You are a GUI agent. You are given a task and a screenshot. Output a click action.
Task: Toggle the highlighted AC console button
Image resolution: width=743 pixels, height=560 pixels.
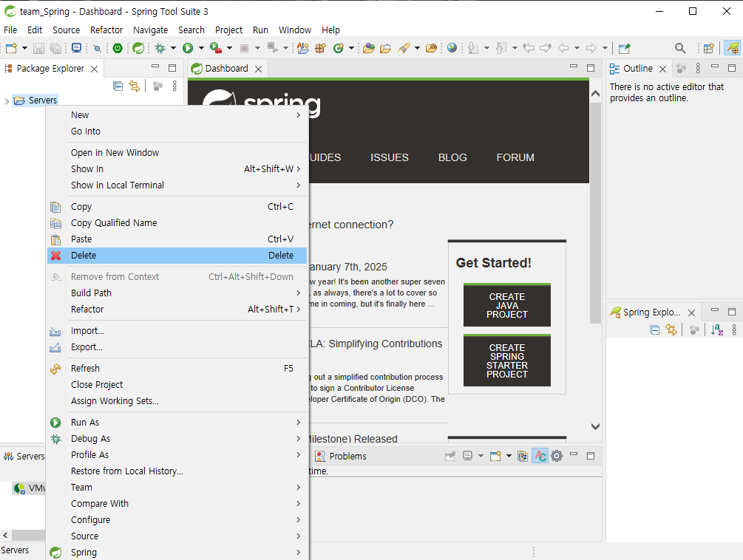[x=540, y=456]
